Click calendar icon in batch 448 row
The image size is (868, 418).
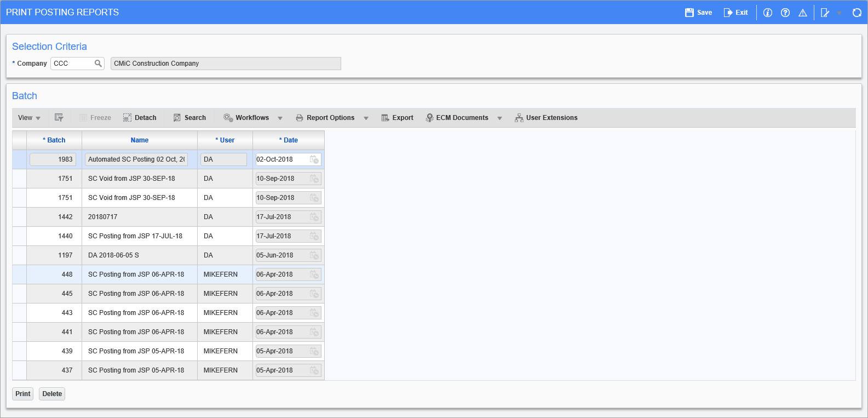click(314, 274)
